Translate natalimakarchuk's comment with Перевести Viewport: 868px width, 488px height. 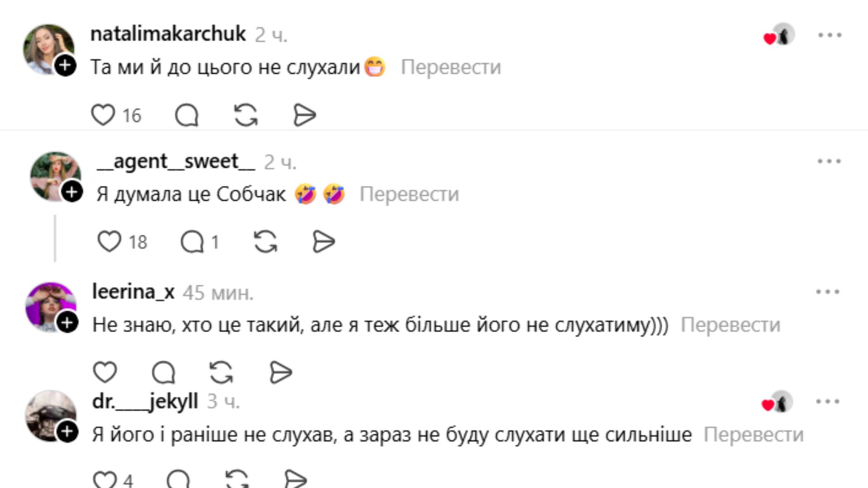pyautogui.click(x=451, y=67)
